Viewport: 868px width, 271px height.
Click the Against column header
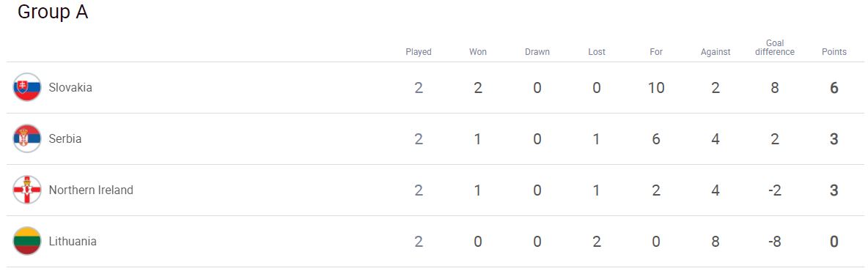click(x=716, y=52)
